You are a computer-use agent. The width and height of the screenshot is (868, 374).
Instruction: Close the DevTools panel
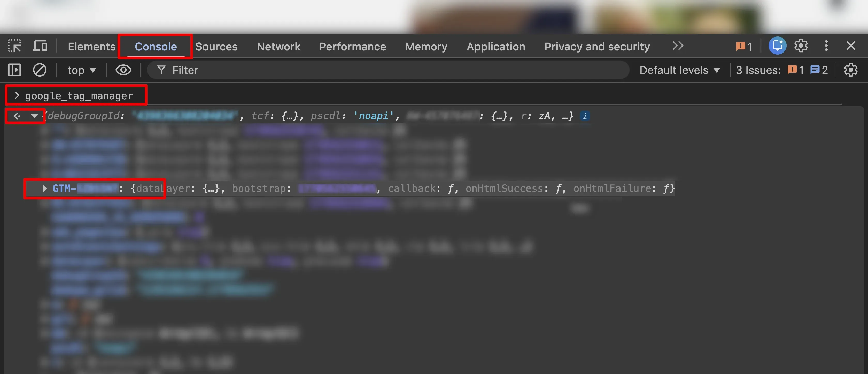tap(851, 46)
